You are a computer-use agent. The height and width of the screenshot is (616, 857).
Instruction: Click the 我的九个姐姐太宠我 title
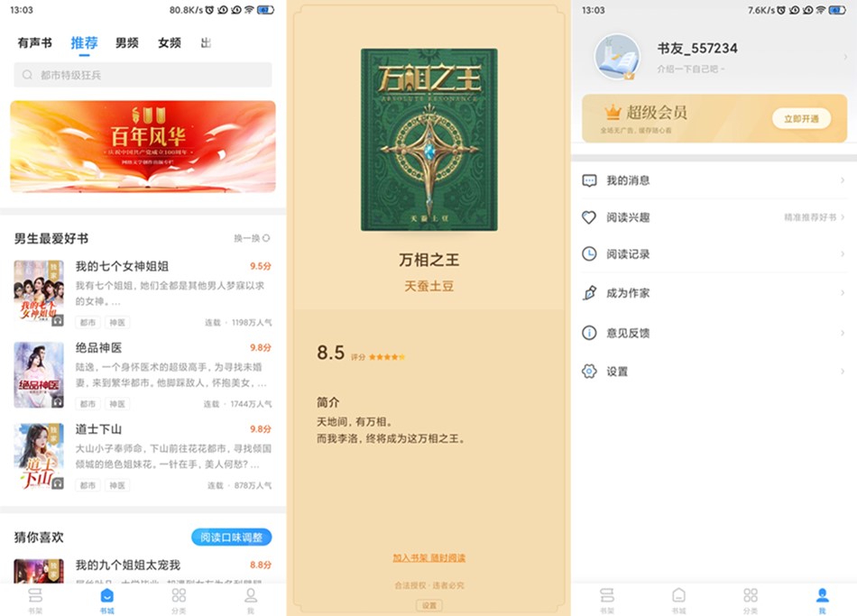click(128, 565)
